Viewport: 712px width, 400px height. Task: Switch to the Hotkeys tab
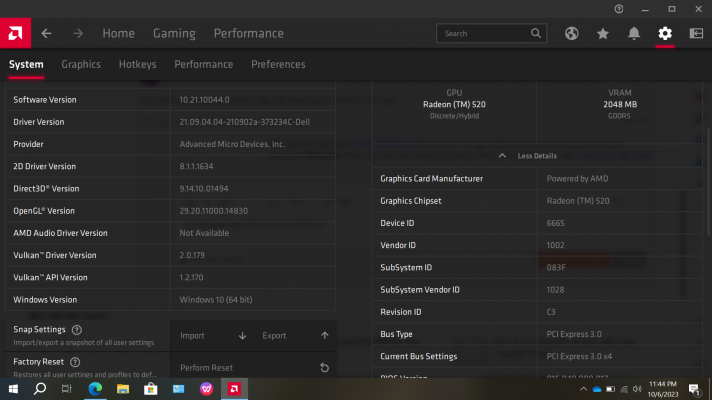click(138, 64)
